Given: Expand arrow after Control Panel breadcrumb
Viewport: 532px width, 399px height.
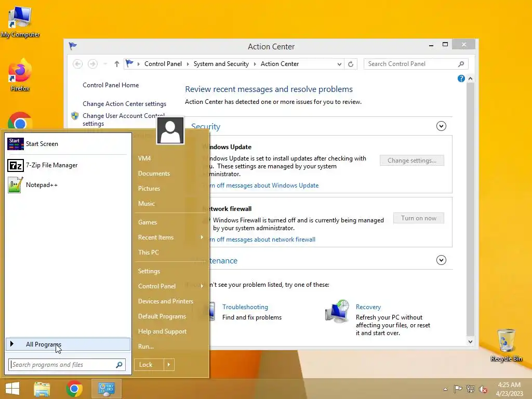Looking at the screenshot, I should coord(188,64).
